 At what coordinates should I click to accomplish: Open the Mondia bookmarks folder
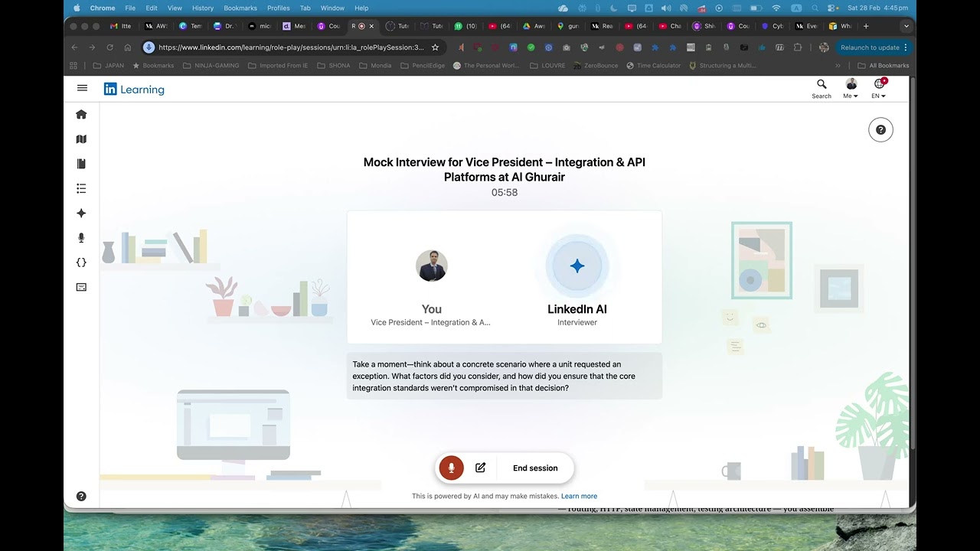tap(375, 66)
